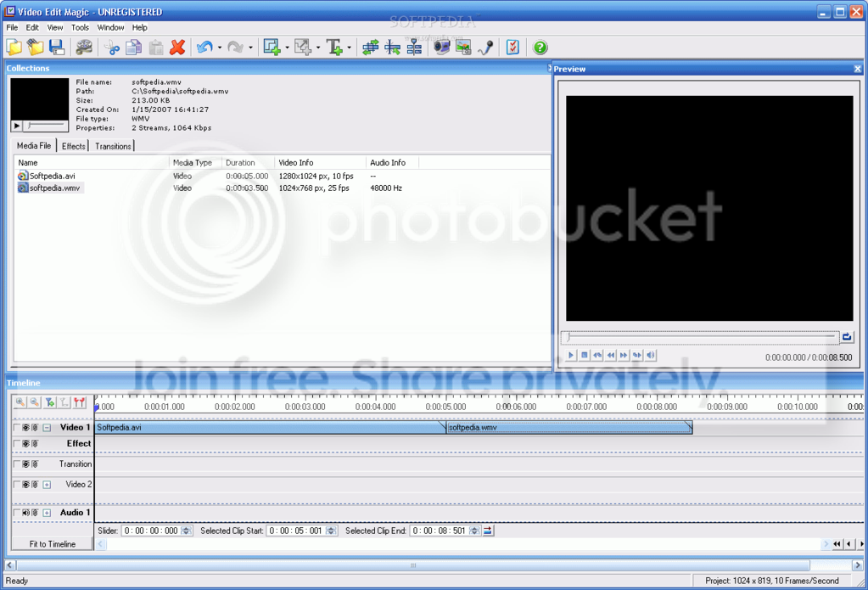Click the Slider time stepper arrows
The image size is (868, 590).
pyautogui.click(x=187, y=531)
